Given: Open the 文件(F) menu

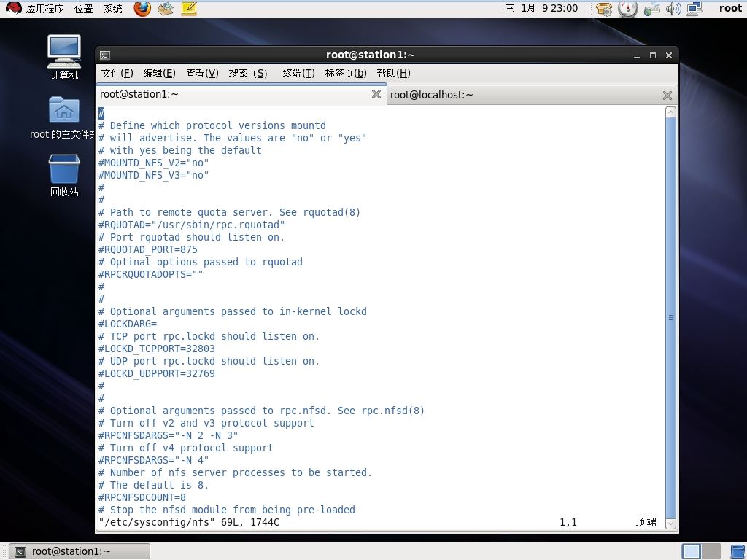Looking at the screenshot, I should point(117,73).
